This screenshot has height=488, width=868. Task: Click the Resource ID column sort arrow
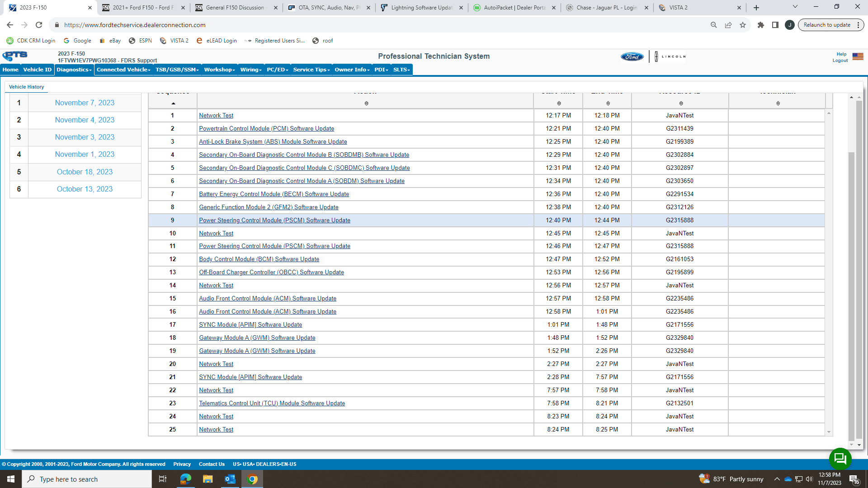point(681,103)
